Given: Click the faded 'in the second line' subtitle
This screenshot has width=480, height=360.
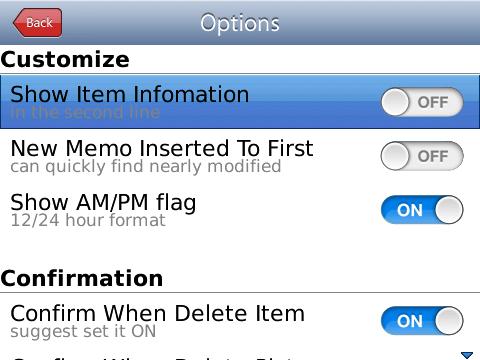Looking at the screenshot, I should pyautogui.click(x=85, y=112).
